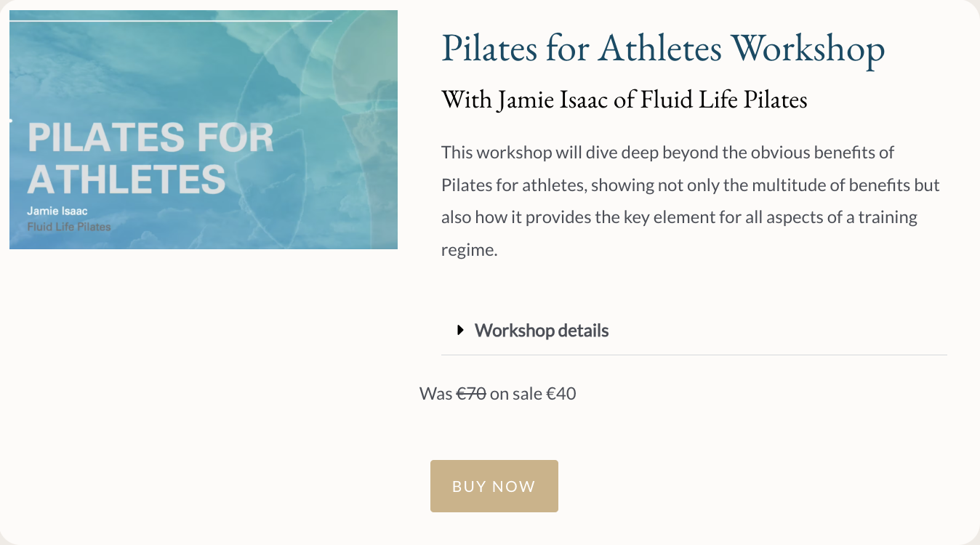Click the "Jamie Isaac" name in thumbnail
The width and height of the screenshot is (980, 545).
click(x=57, y=211)
